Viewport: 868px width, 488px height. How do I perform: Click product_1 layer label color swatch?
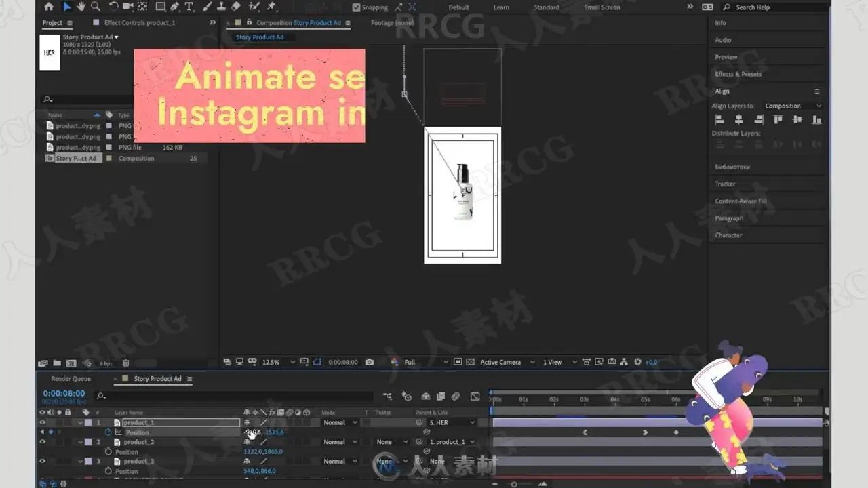(x=87, y=422)
